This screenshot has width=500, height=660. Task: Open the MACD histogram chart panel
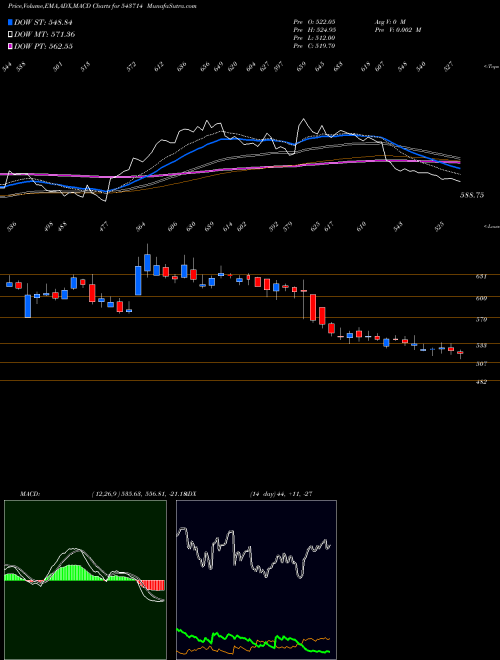pos(85,580)
